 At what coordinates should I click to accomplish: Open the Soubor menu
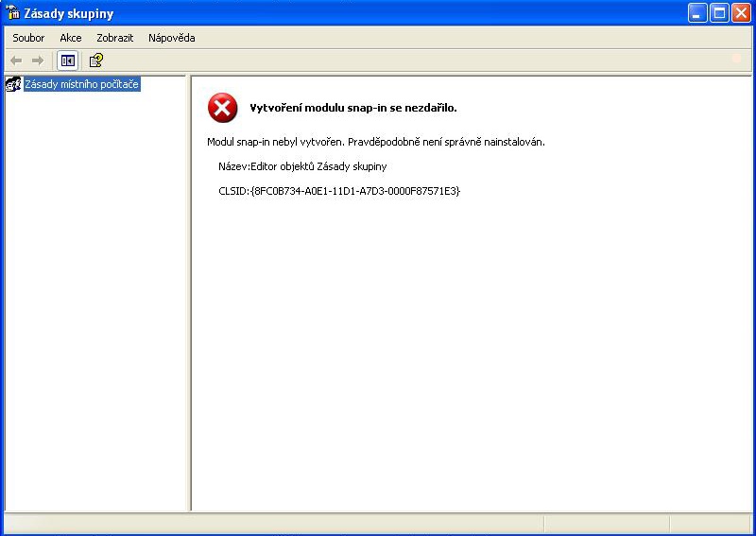(x=28, y=38)
